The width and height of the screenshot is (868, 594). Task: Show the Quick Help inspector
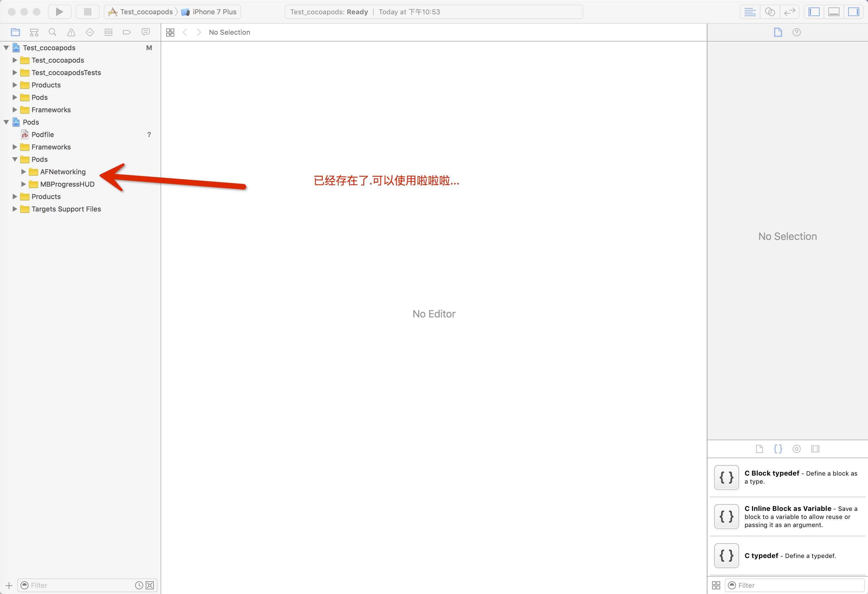click(x=796, y=32)
